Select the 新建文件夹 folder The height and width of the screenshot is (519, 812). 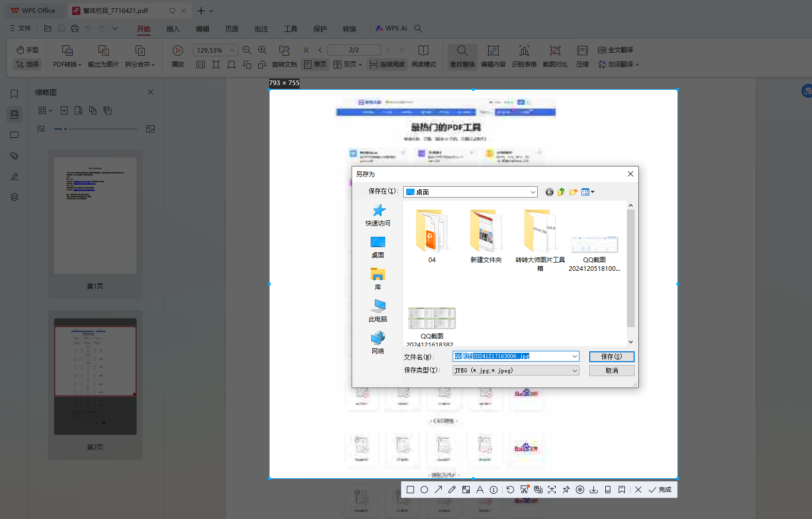486,236
